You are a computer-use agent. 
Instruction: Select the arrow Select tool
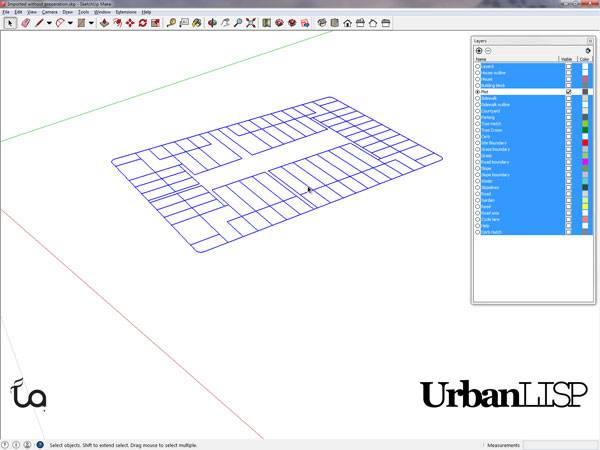[11, 22]
